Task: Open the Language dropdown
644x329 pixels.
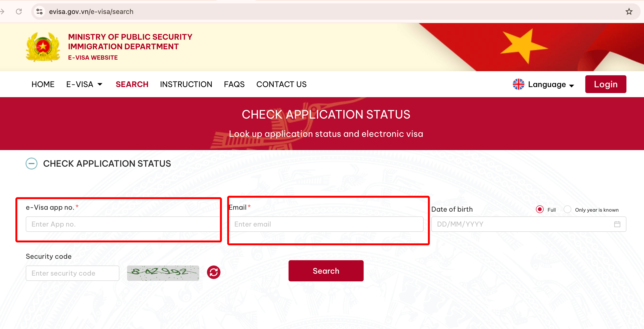Action: [551, 84]
